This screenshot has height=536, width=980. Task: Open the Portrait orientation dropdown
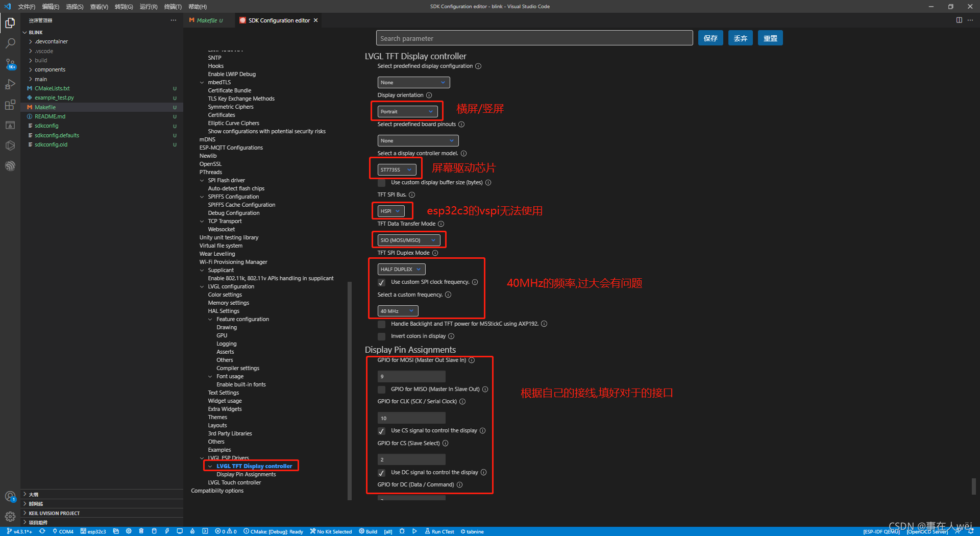point(407,112)
